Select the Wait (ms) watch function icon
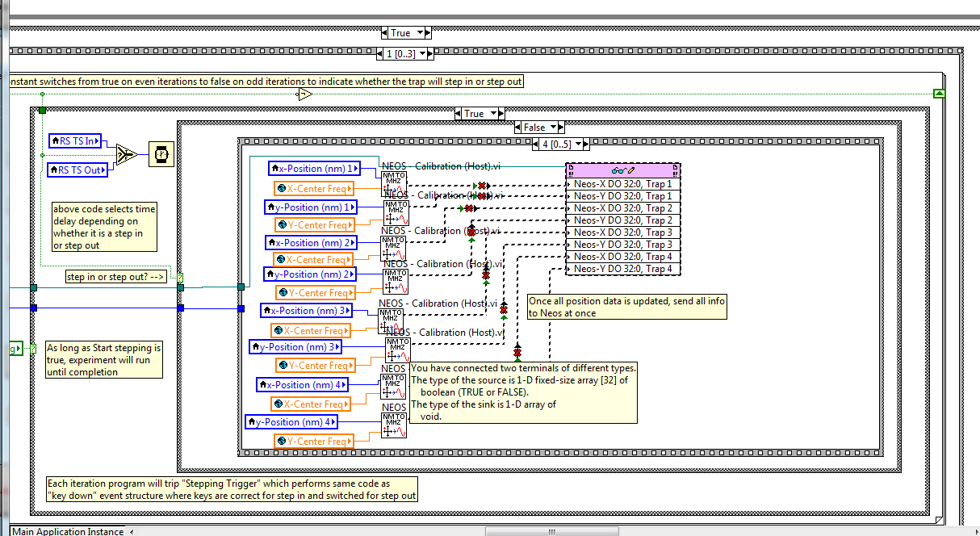 pyautogui.click(x=161, y=153)
